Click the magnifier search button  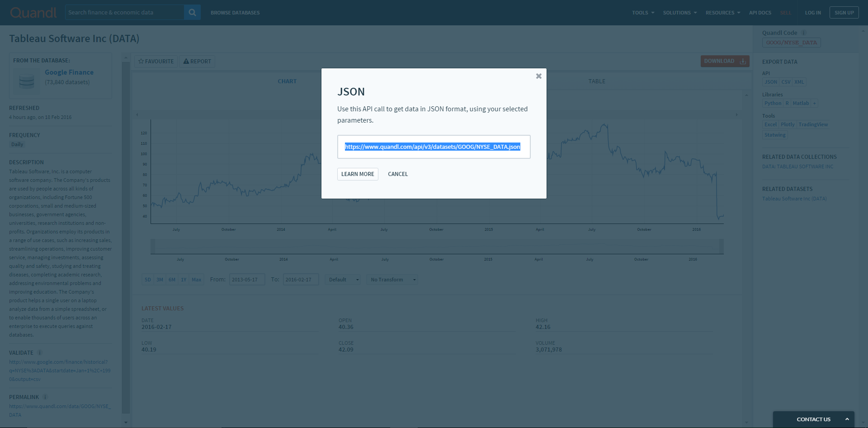[x=192, y=12]
